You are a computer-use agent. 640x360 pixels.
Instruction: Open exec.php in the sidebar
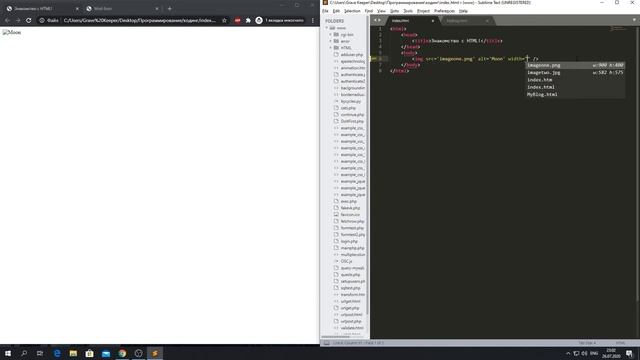tap(348, 201)
